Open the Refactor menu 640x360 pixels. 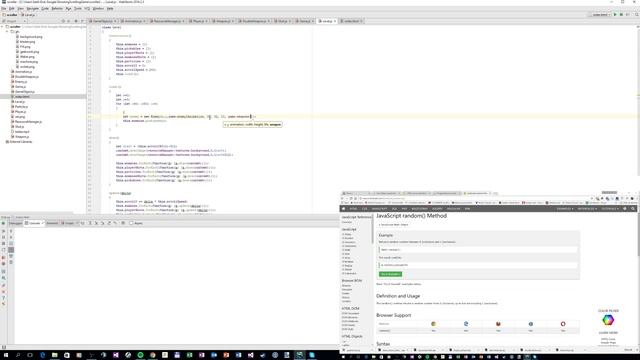coord(57,8)
